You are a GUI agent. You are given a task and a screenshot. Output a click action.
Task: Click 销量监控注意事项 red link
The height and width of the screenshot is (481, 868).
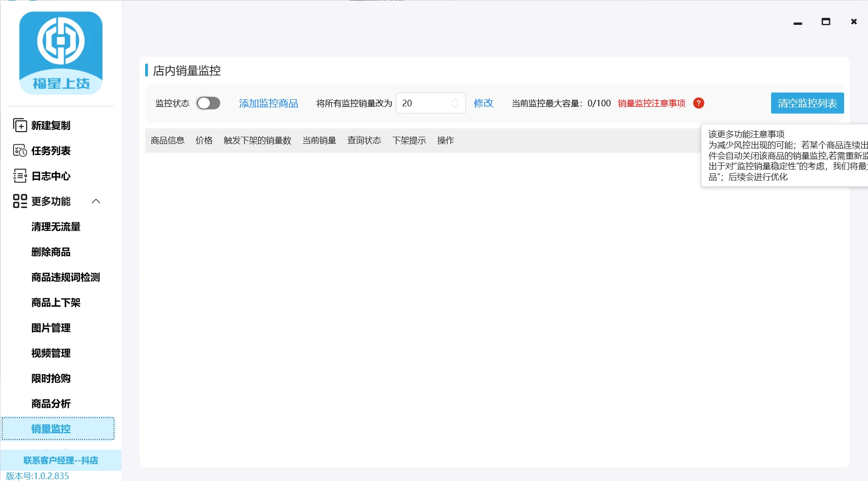coord(651,103)
